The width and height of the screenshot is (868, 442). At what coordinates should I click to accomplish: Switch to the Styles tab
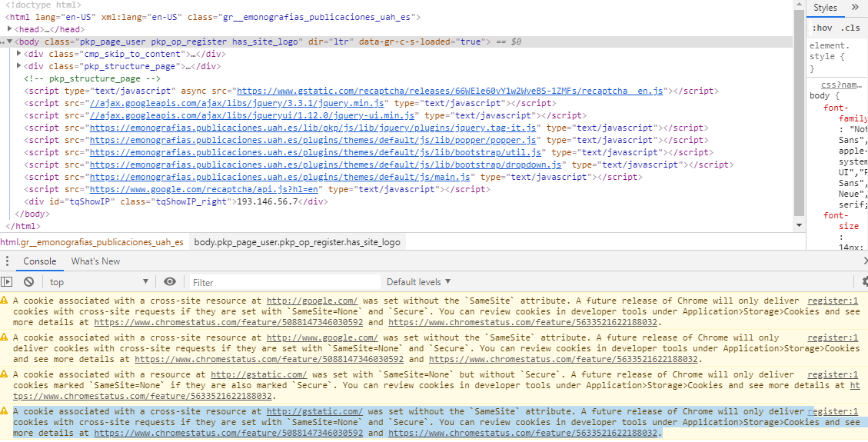(826, 7)
